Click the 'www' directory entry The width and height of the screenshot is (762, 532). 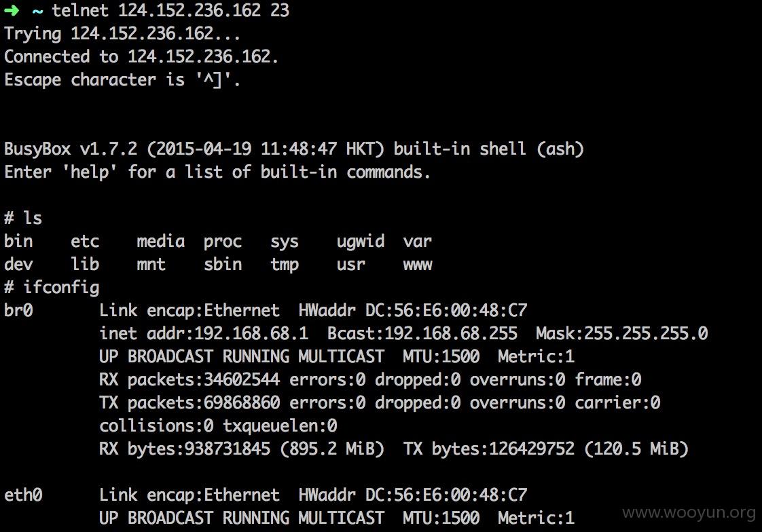(418, 265)
